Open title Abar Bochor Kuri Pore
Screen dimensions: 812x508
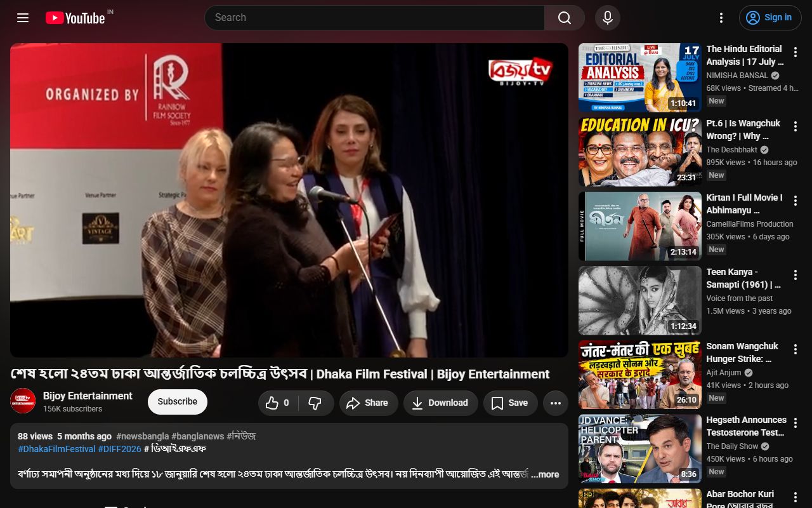point(740,499)
